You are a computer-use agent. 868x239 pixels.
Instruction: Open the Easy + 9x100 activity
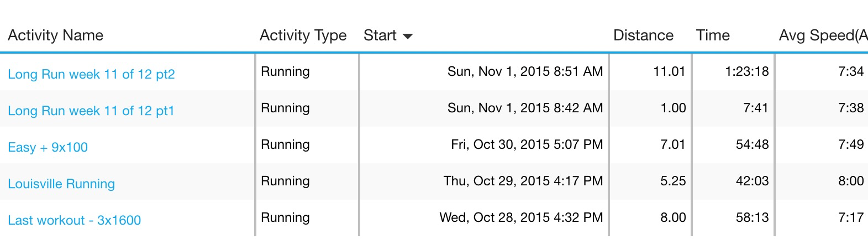pyautogui.click(x=48, y=147)
